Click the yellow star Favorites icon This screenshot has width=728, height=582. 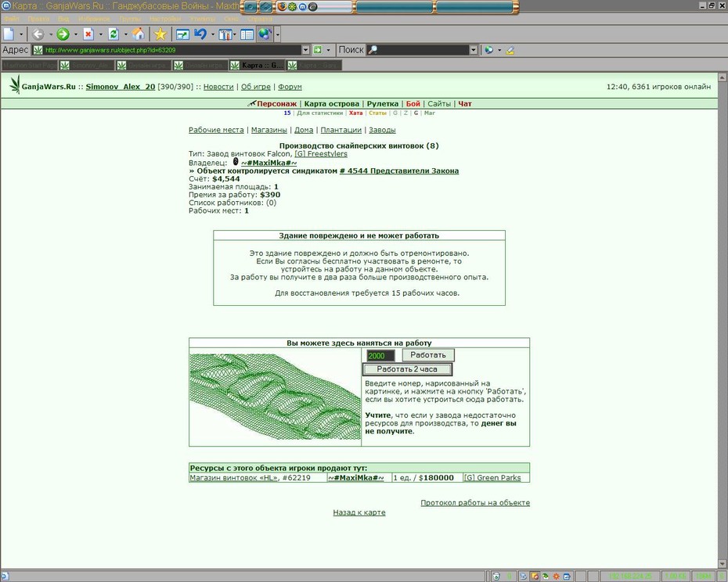point(160,34)
